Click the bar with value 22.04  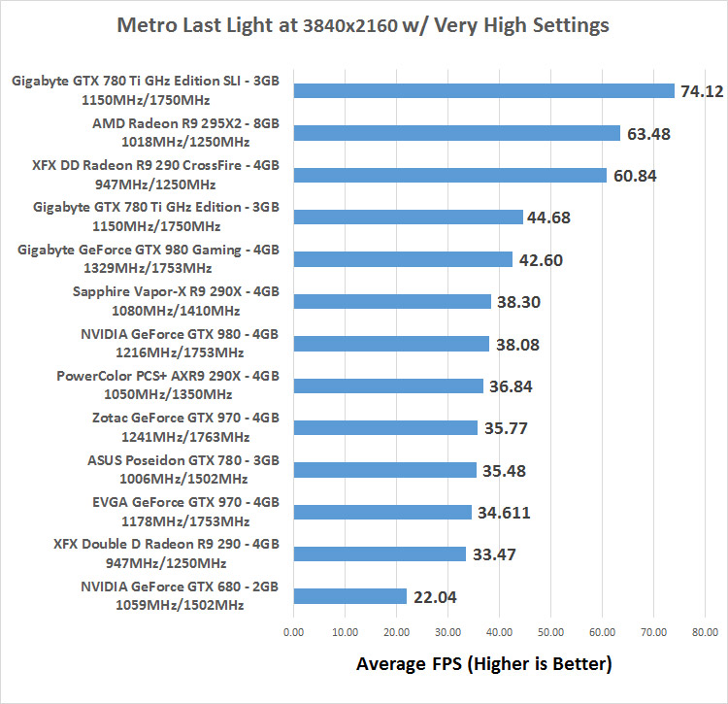[x=350, y=597]
